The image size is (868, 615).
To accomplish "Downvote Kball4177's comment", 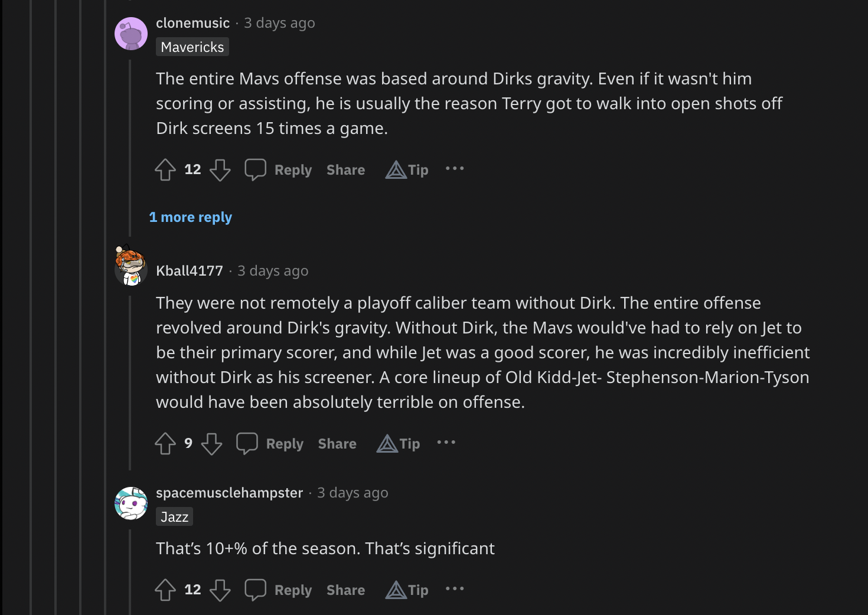I will pyautogui.click(x=211, y=444).
